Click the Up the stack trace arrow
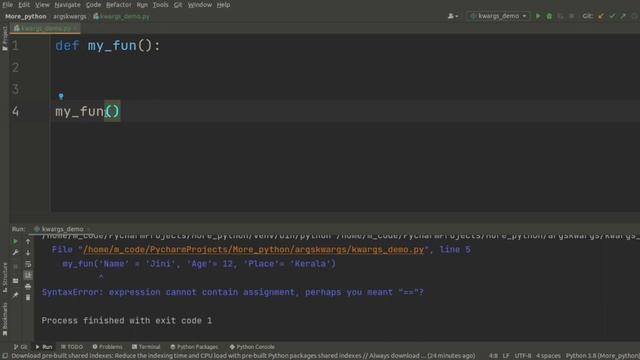Image resolution: width=640 pixels, height=360 pixels. tap(28, 241)
